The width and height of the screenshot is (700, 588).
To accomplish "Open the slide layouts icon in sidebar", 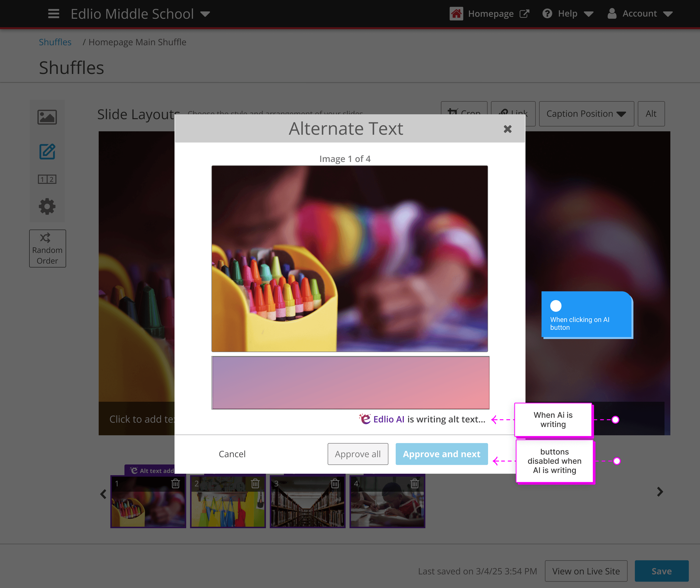I will click(47, 179).
